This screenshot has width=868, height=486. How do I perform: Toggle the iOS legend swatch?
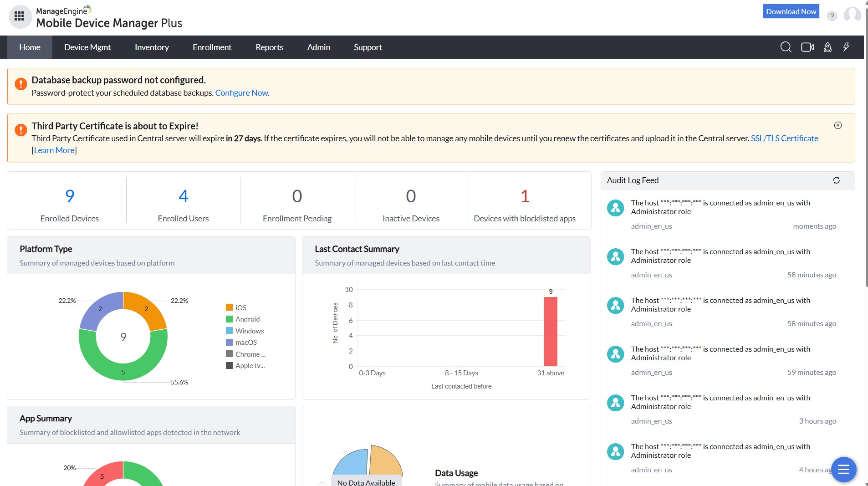pos(229,307)
